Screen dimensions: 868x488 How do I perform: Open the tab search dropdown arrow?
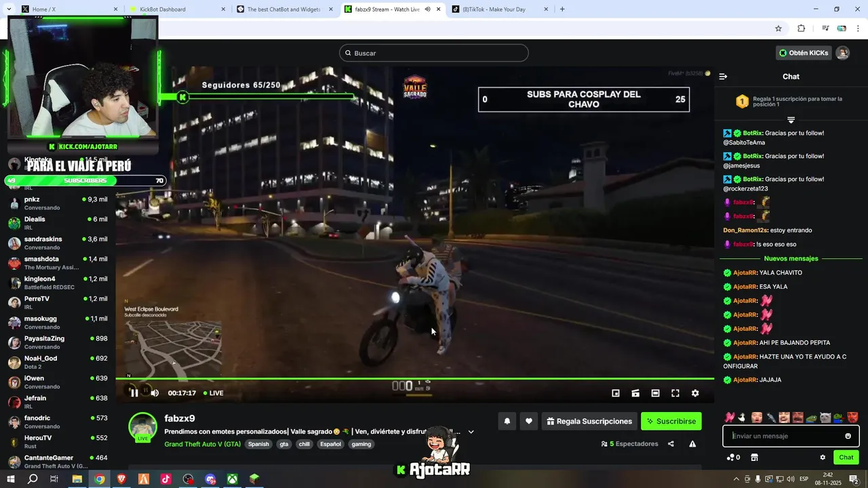pyautogui.click(x=7, y=9)
